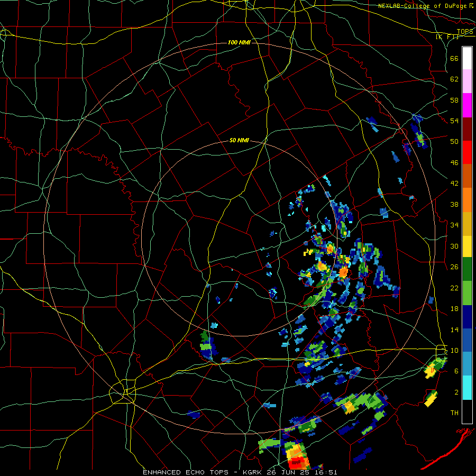Click the "K FT" unit label
The image size is (476, 476).
447,37
